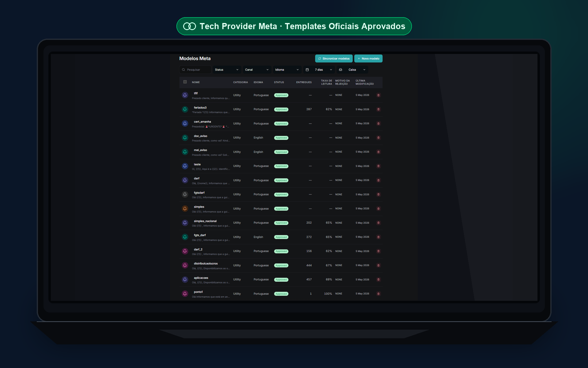588x368 pixels.
Task: Open the 7 dias date range dropdown
Action: coord(318,70)
